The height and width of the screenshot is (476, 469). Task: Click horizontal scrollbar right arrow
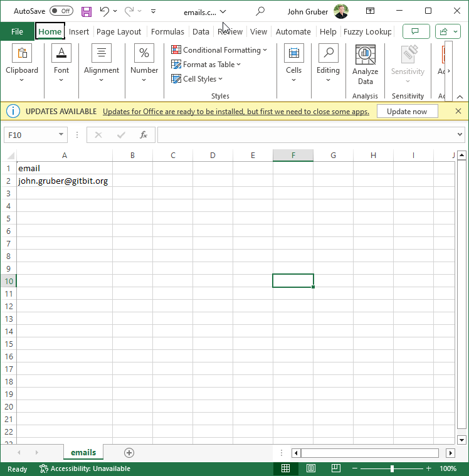450,453
